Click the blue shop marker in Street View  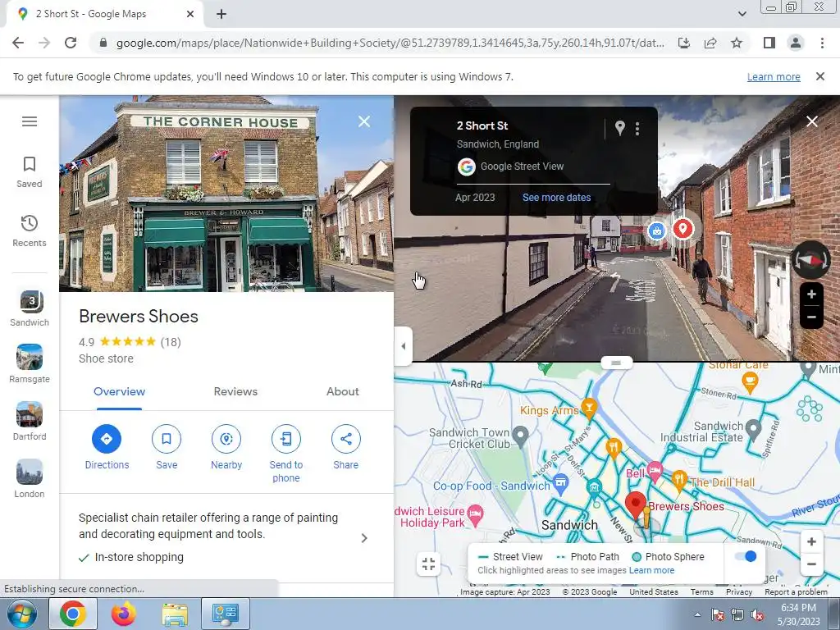(x=657, y=231)
